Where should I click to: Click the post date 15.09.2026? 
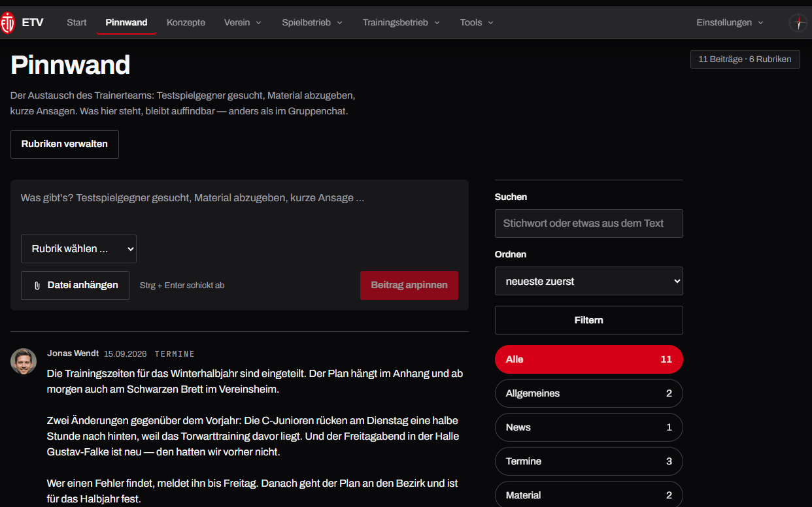tap(126, 353)
